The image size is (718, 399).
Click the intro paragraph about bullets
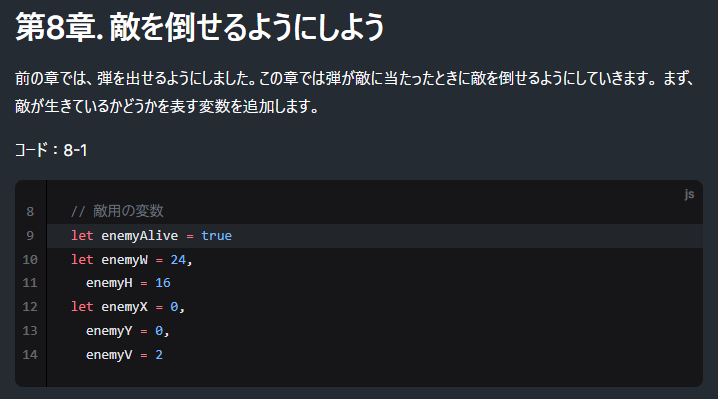pos(355,92)
